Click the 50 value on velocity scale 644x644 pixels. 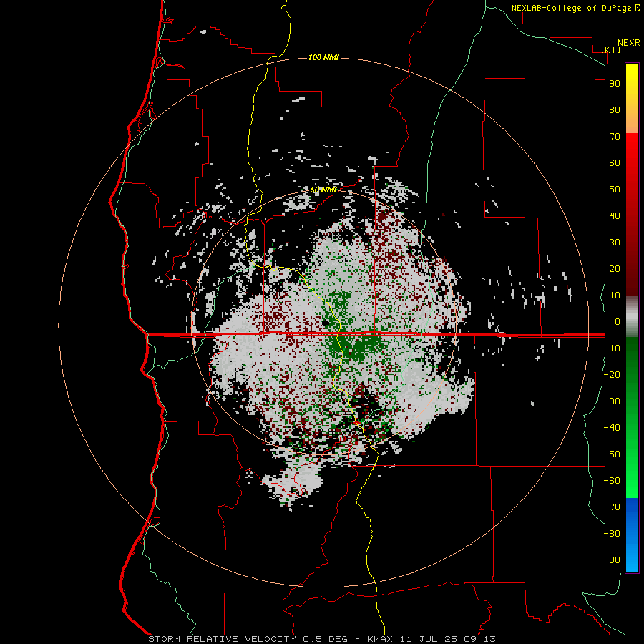pyautogui.click(x=615, y=190)
